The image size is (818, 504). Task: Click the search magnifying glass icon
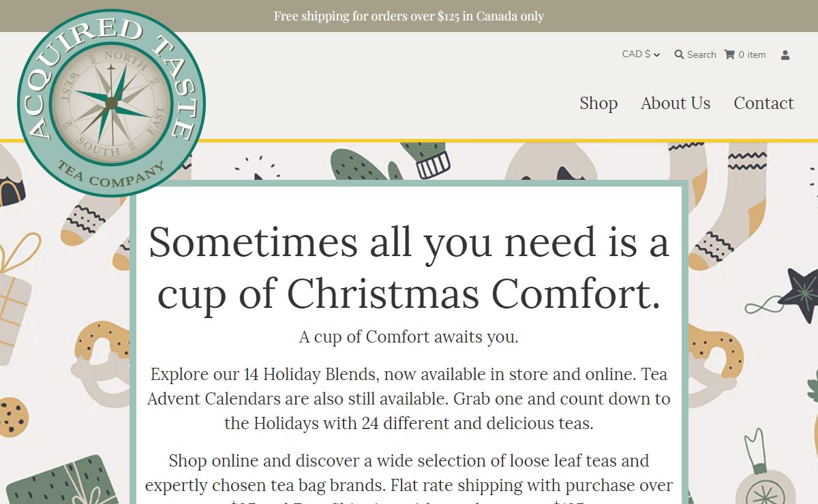click(x=679, y=54)
